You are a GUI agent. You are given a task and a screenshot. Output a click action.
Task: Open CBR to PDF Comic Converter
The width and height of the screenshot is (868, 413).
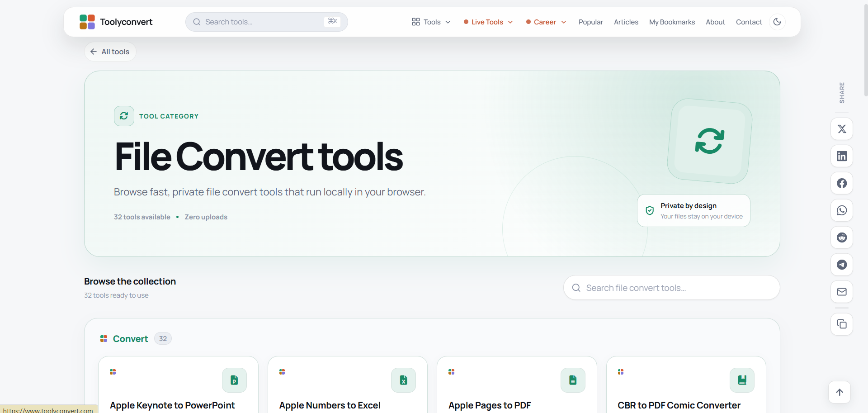pyautogui.click(x=679, y=405)
